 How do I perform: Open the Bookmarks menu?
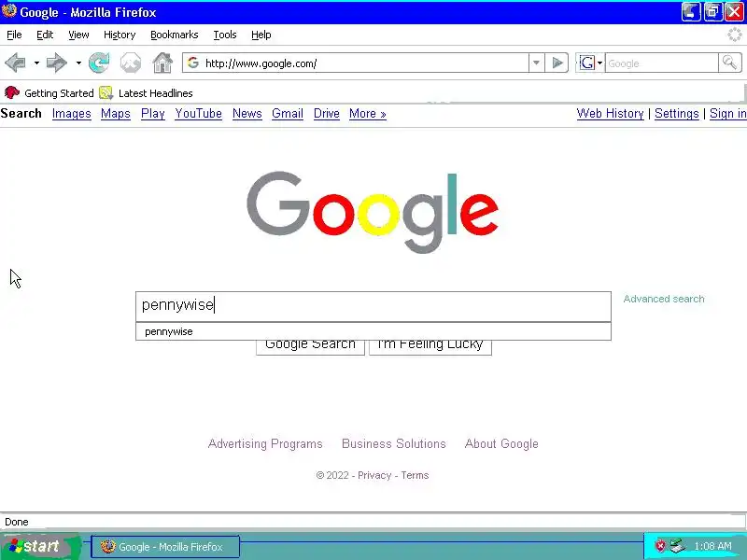(x=175, y=35)
